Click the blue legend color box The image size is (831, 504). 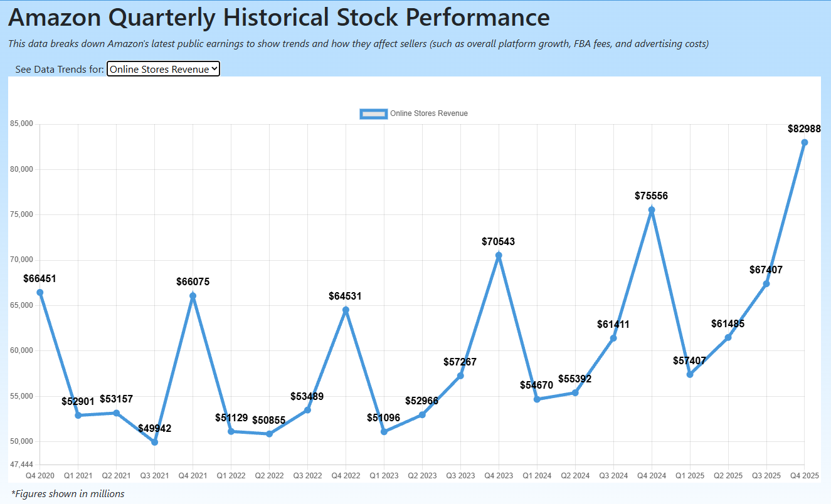pos(373,113)
